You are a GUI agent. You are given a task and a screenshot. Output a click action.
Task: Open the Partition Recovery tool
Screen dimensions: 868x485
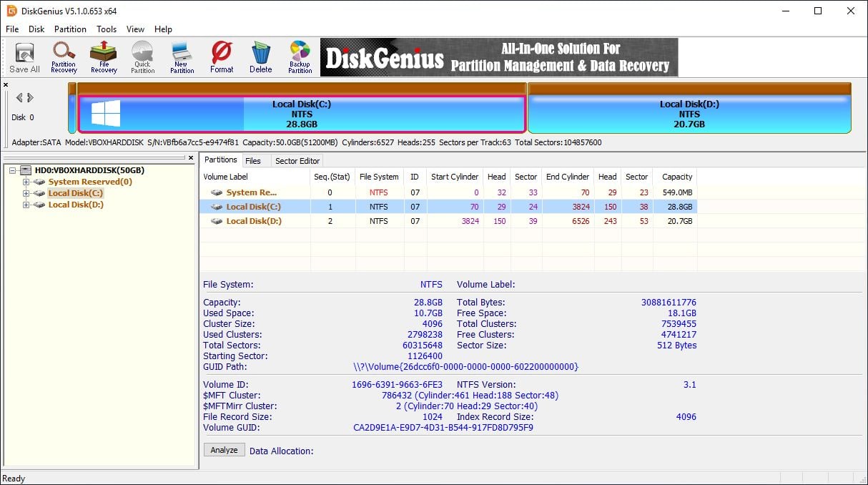[x=64, y=57]
